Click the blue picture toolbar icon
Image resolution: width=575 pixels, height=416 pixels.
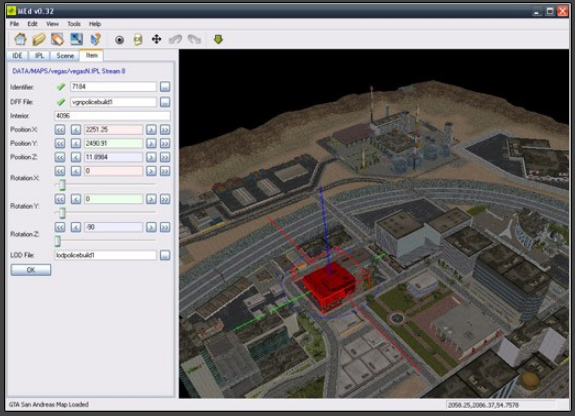pos(76,39)
